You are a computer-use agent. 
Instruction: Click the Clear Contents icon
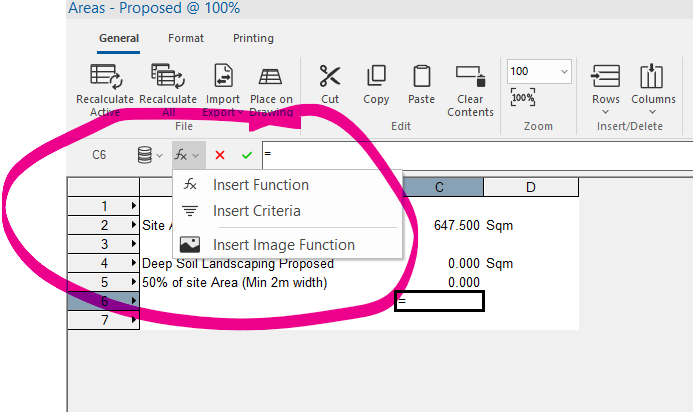pos(470,76)
